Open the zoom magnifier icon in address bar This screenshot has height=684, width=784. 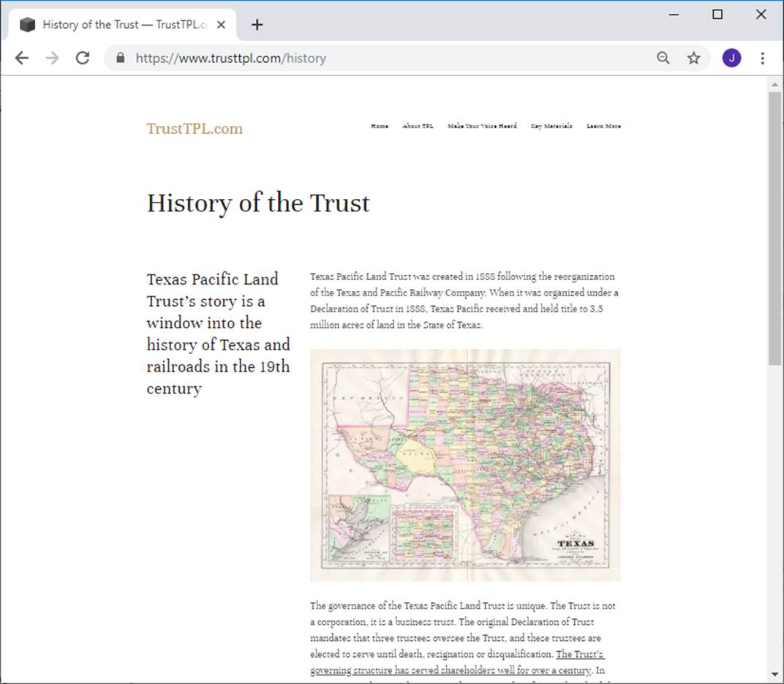coord(663,59)
